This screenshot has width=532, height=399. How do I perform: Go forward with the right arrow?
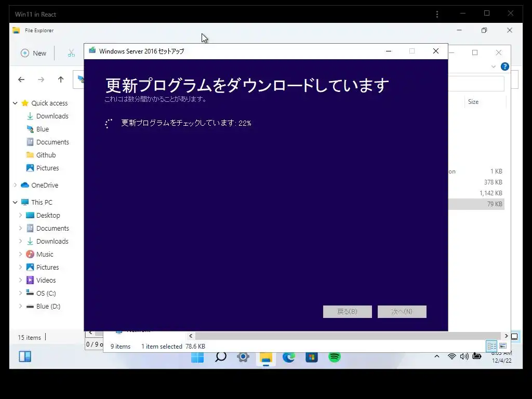41,79
